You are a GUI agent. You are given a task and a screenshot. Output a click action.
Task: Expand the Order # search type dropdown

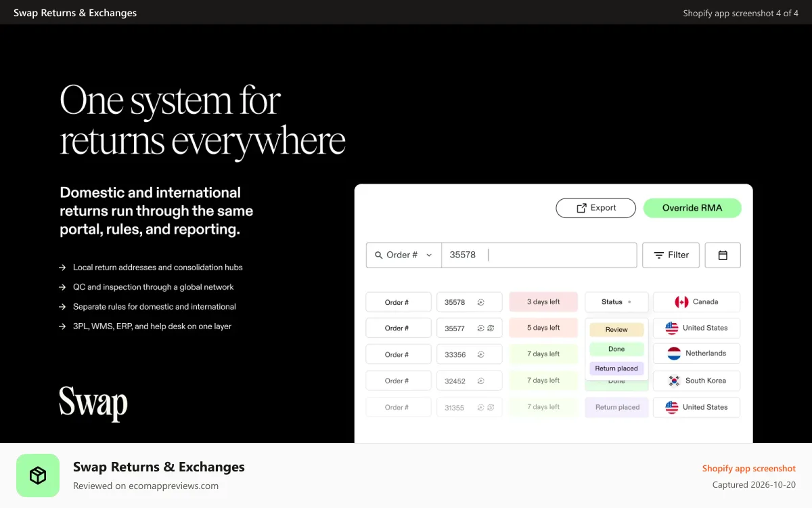[x=404, y=255]
